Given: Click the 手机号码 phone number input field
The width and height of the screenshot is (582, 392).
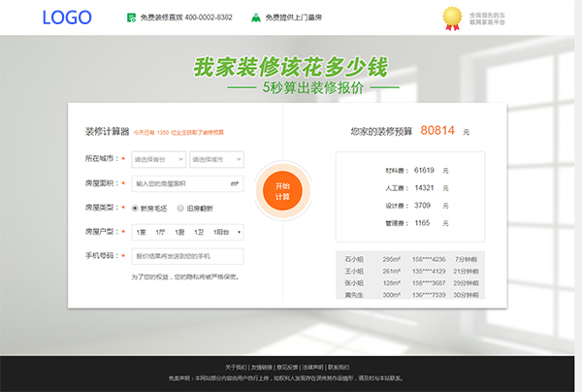Looking at the screenshot, I should click(x=186, y=256).
